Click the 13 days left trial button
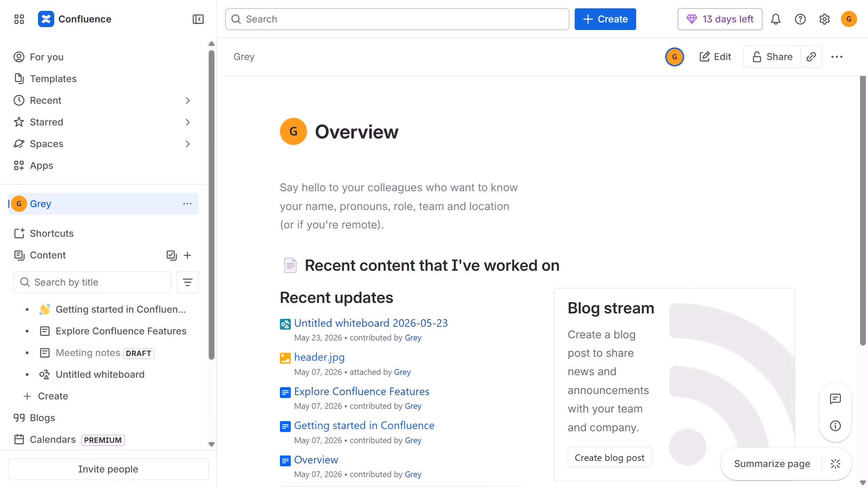This screenshot has height=488, width=868. [x=720, y=19]
